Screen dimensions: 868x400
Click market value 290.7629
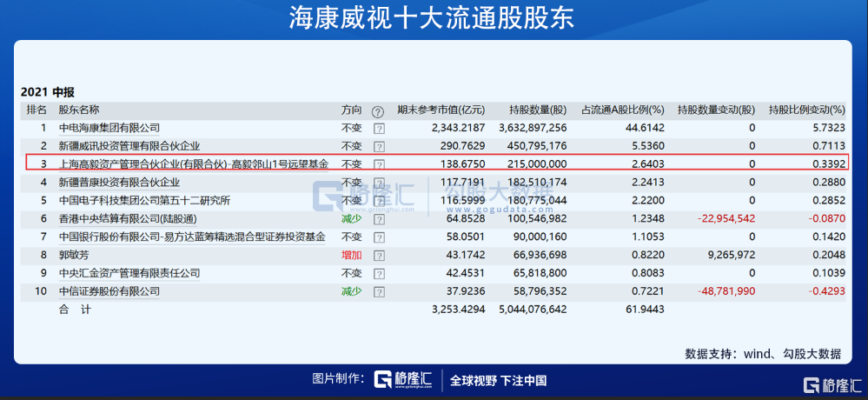[x=461, y=146]
